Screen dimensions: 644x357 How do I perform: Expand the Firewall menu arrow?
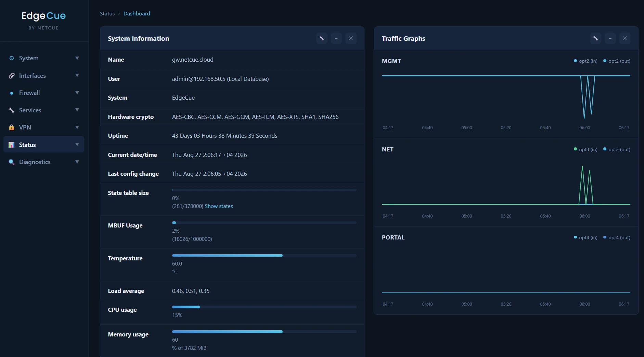[x=77, y=93]
